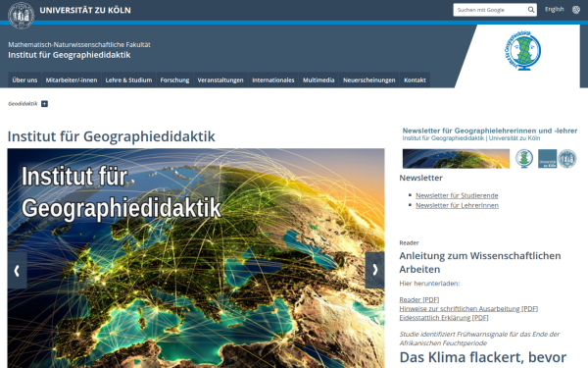Click Institut für Geographiedidaktik header title

pyautogui.click(x=70, y=55)
